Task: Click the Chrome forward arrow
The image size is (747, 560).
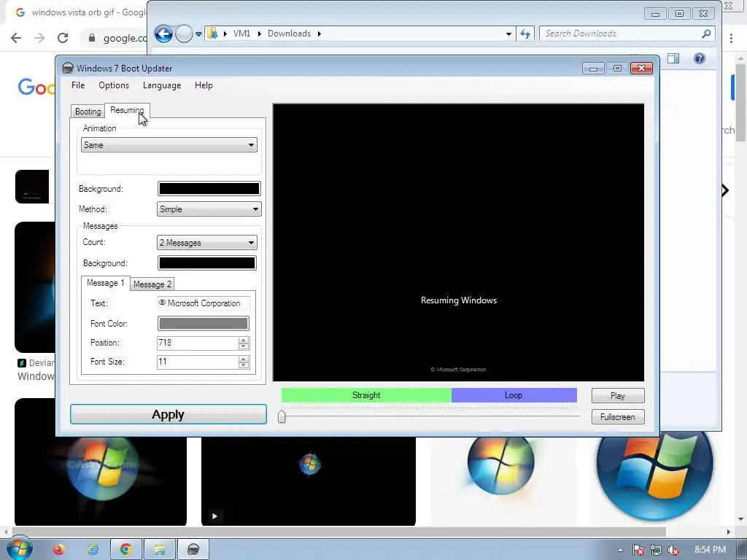Action: coord(39,38)
